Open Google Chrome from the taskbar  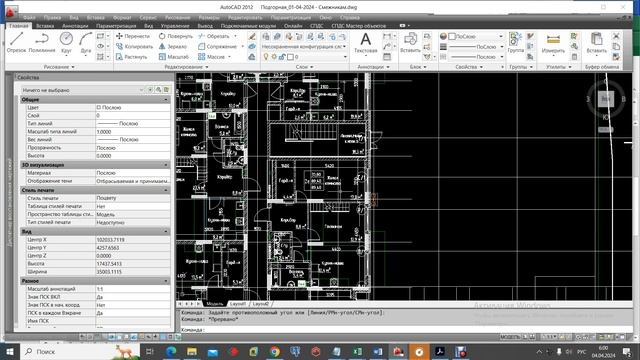point(275,351)
